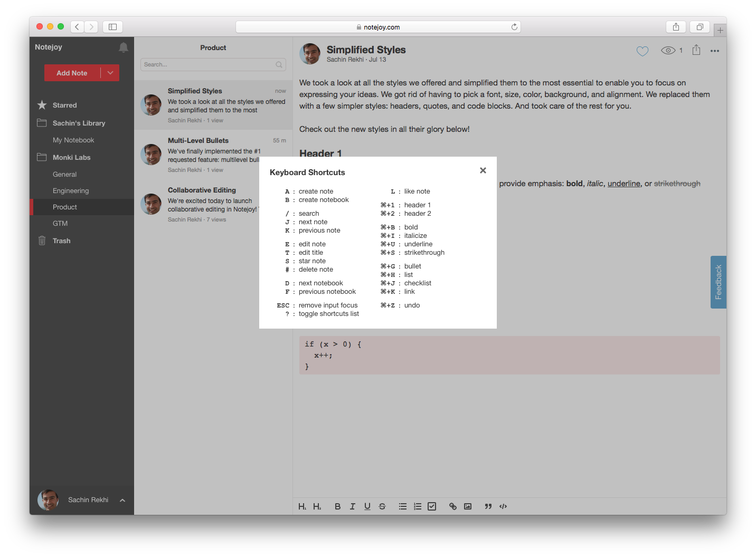Click the notes Search field
Image resolution: width=756 pixels, height=557 pixels.
click(x=209, y=64)
